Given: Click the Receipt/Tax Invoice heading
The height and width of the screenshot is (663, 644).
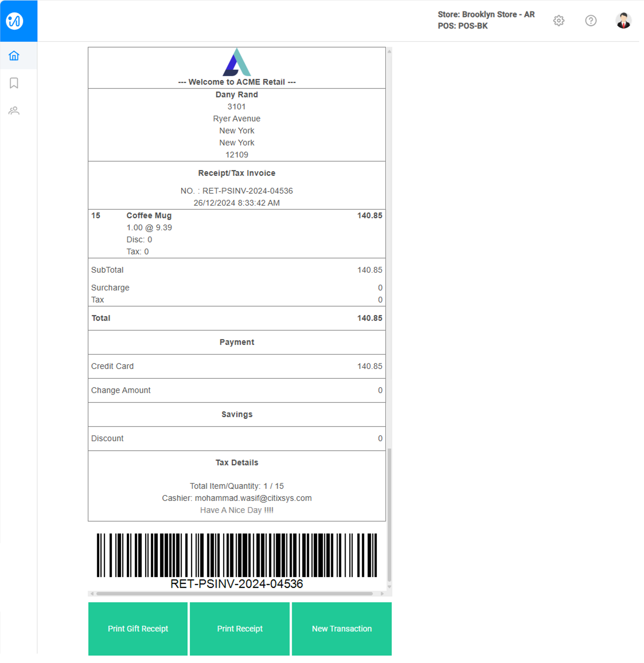Looking at the screenshot, I should coord(237,173).
